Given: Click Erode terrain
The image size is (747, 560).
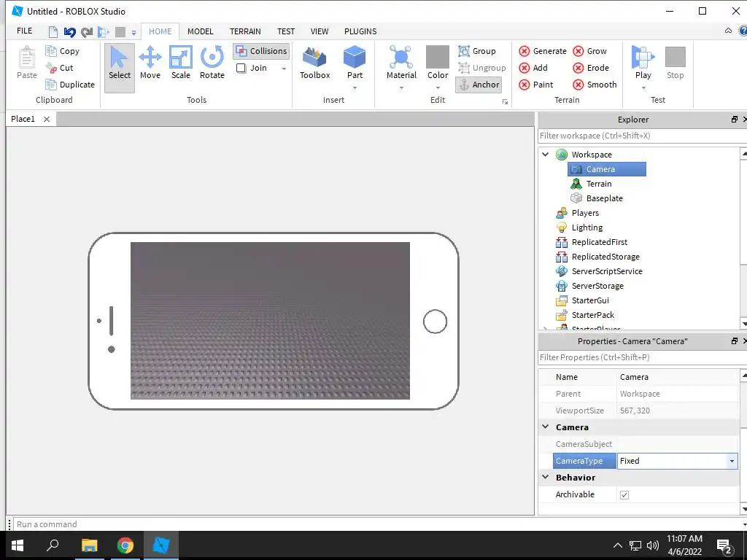Looking at the screenshot, I should [591, 68].
